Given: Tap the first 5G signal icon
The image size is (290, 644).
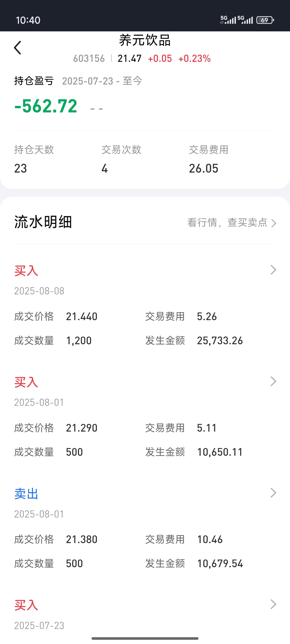Looking at the screenshot, I should (228, 20).
